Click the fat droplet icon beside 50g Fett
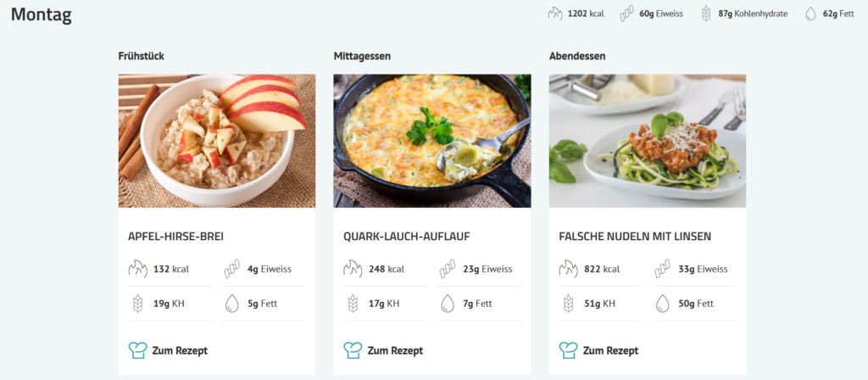This screenshot has width=868, height=380. (x=662, y=304)
